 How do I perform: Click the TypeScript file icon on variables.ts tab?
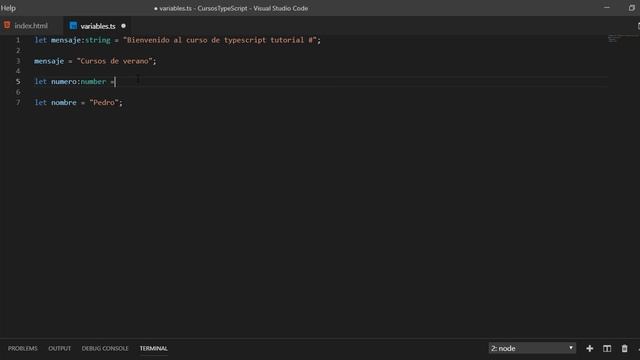coord(73,26)
